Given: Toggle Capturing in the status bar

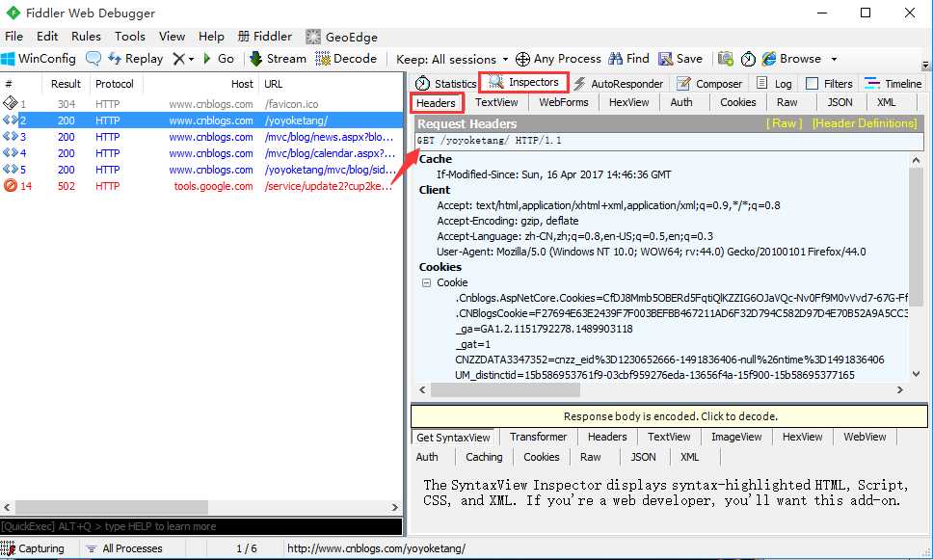Looking at the screenshot, I should pyautogui.click(x=34, y=548).
